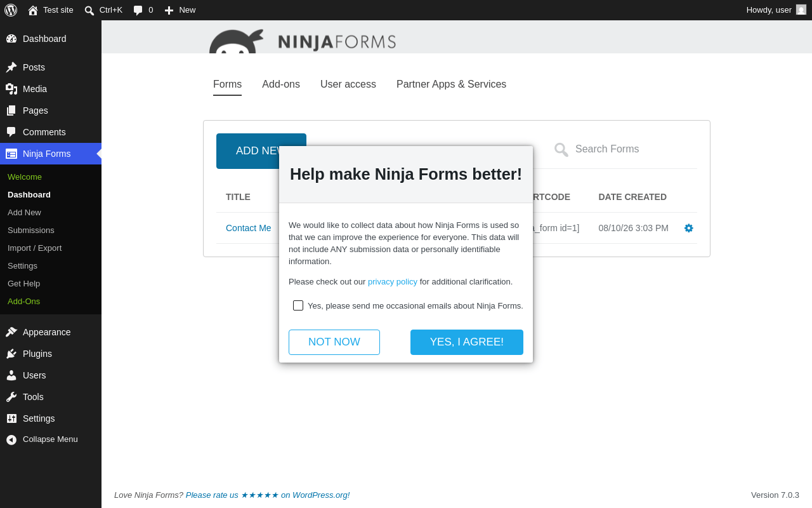The width and height of the screenshot is (812, 508).
Task: Open Appearance in the sidebar
Action: click(x=51, y=332)
